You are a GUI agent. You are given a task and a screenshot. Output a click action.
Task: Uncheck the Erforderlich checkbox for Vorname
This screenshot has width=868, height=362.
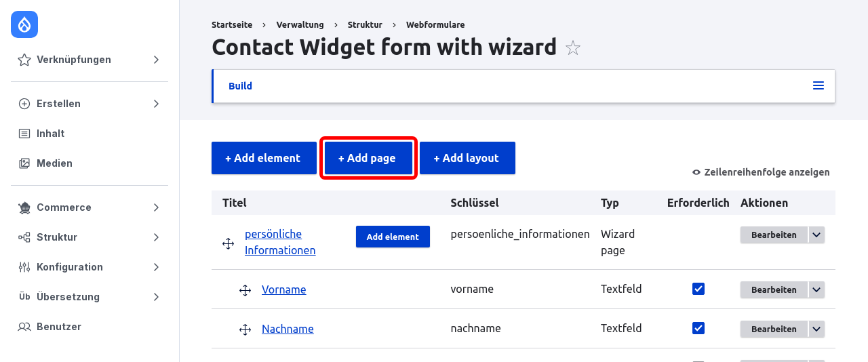[698, 289]
